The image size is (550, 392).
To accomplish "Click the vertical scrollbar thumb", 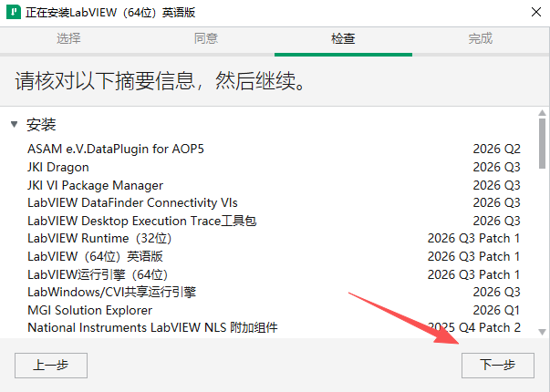I will [543, 144].
